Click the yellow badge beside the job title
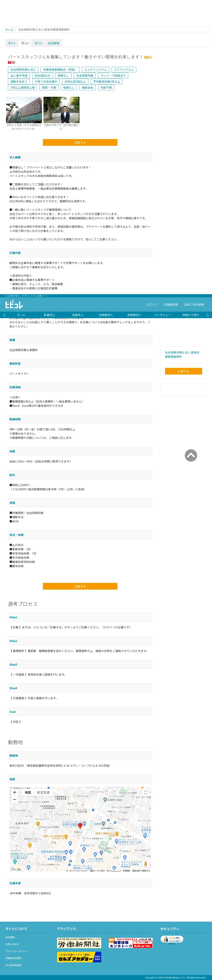Image resolution: width=212 pixels, height=980 pixels. pos(148,57)
